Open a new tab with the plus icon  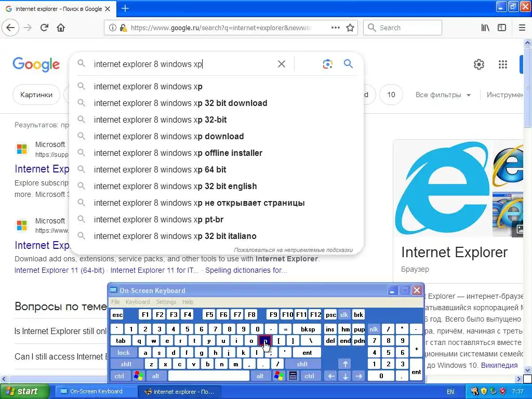pyautogui.click(x=125, y=8)
